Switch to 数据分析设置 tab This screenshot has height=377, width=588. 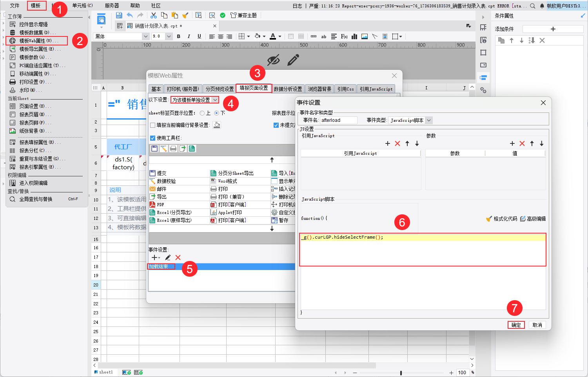coord(288,89)
